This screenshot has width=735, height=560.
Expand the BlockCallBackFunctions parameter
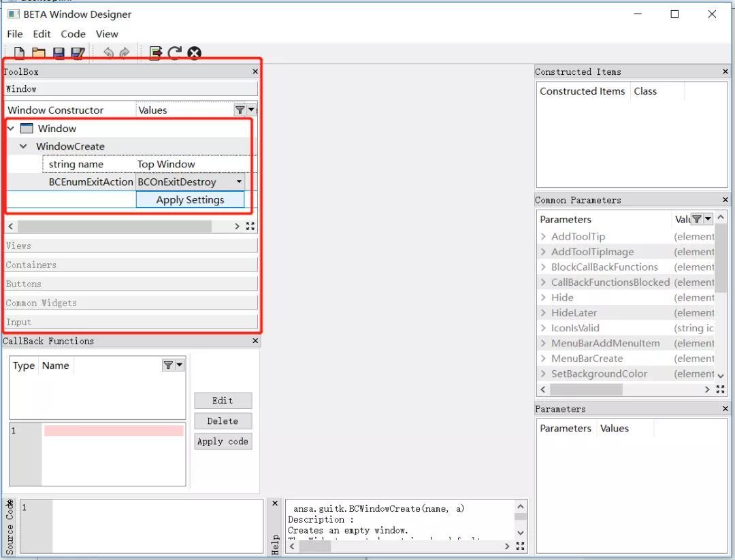tap(543, 267)
